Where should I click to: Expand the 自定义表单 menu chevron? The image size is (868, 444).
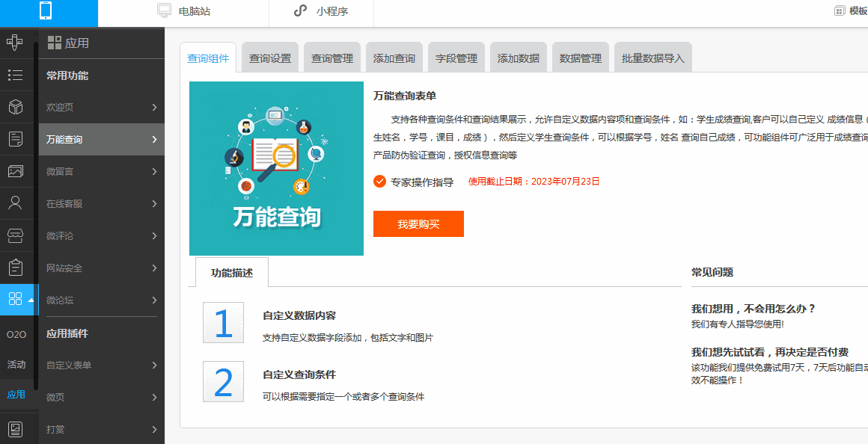pos(154,365)
